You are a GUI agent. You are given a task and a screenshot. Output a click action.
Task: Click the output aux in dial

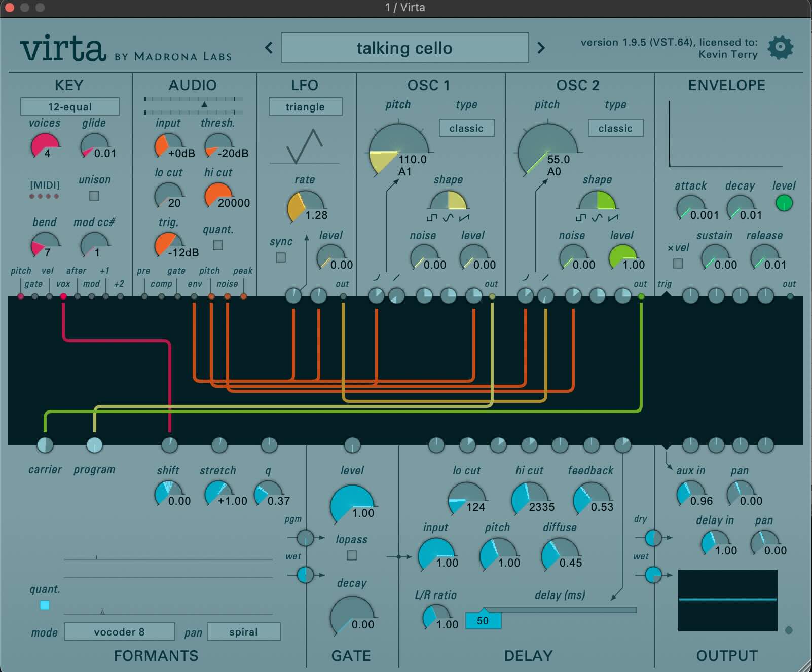[690, 494]
